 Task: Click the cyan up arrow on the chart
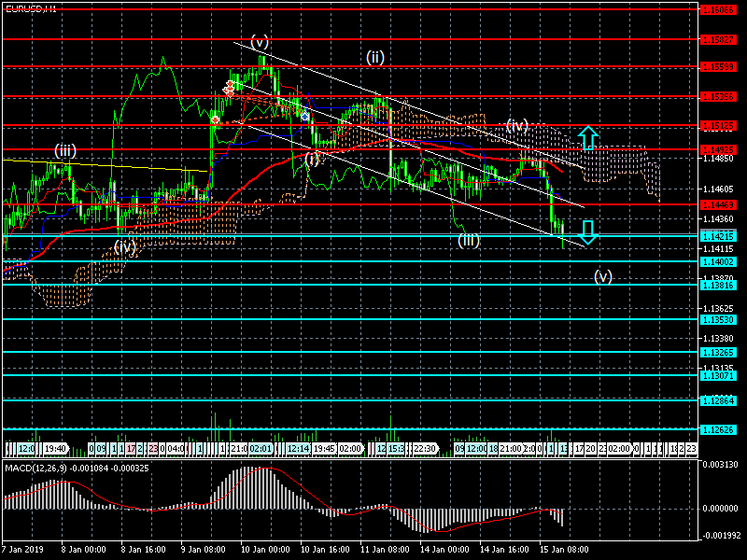point(586,138)
